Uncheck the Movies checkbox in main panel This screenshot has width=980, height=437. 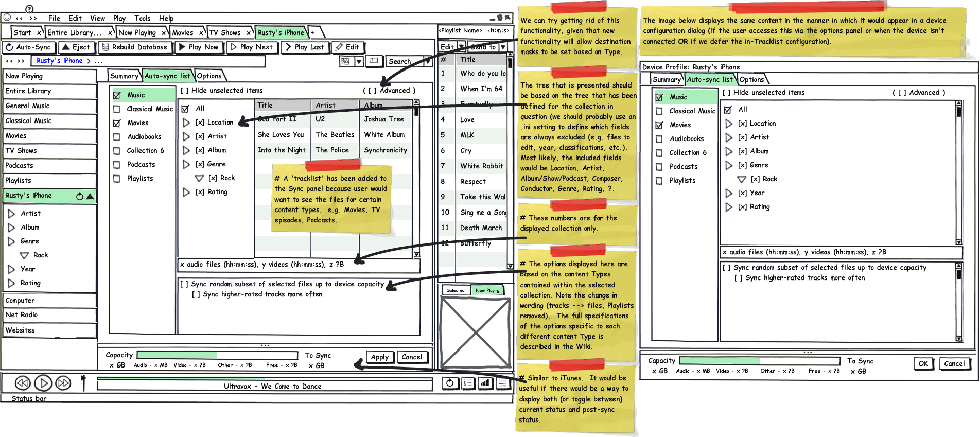117,123
